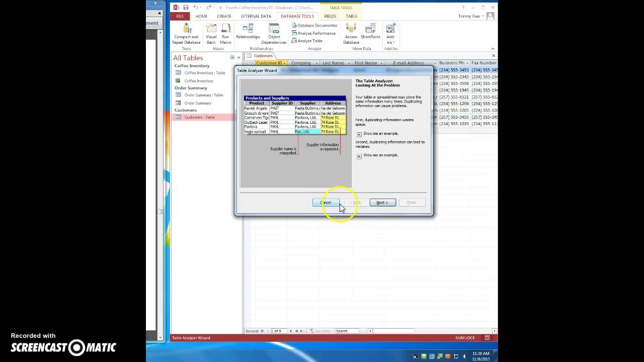The image size is (644, 362).
Task: Switch to the FIELDS tab
Action: (x=330, y=16)
